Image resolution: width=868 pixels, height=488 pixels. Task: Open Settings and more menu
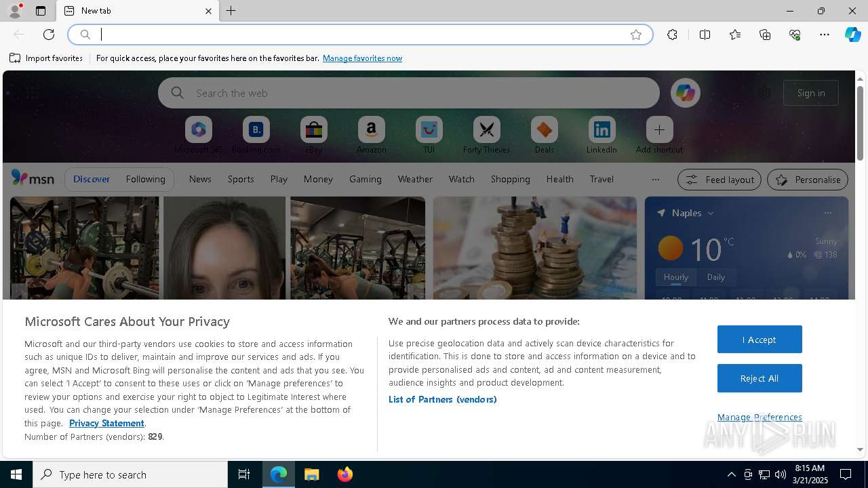825,35
